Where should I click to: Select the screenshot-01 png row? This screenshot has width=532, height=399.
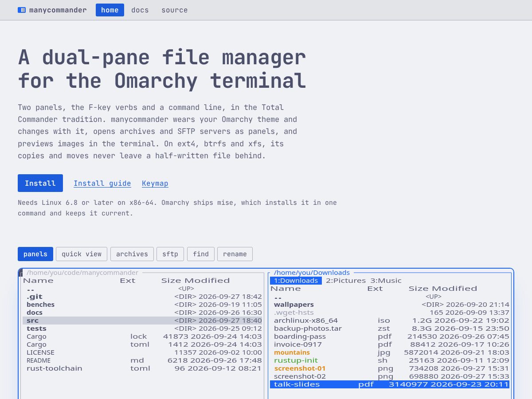[390, 368]
